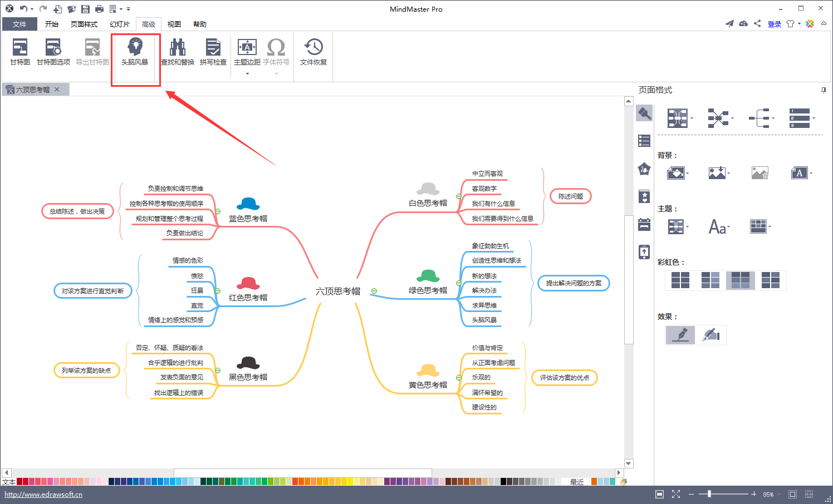Click the zoom slider handle
The width and height of the screenshot is (833, 504).
tap(709, 494)
